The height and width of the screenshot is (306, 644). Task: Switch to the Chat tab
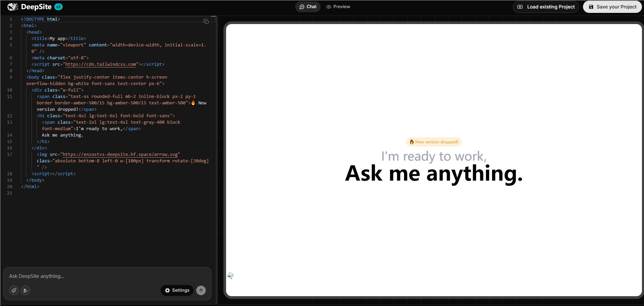pyautogui.click(x=308, y=7)
